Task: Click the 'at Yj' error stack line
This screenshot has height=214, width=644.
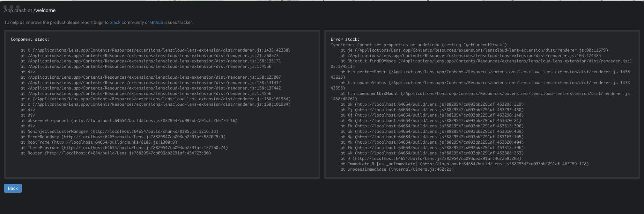Action: click(432, 110)
